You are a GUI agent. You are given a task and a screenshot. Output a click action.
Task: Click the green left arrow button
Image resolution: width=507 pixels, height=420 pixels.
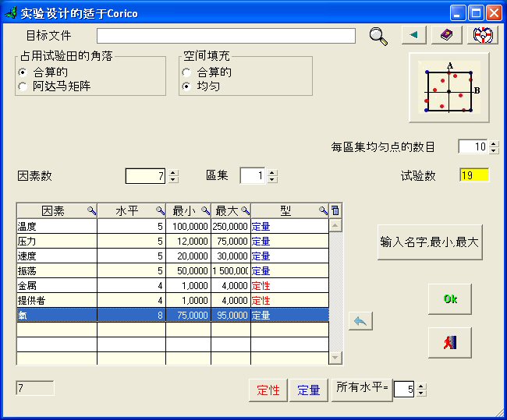click(414, 35)
